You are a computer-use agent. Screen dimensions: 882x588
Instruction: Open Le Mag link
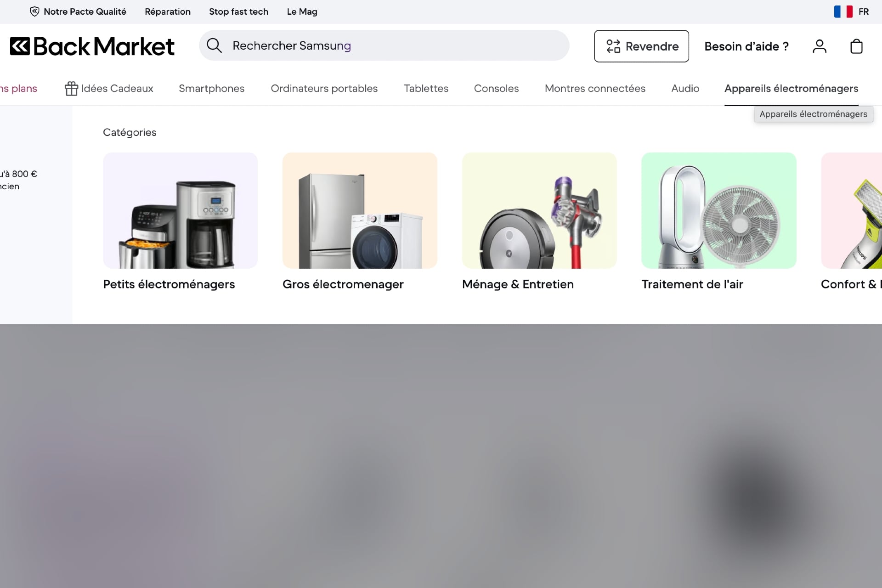(302, 11)
